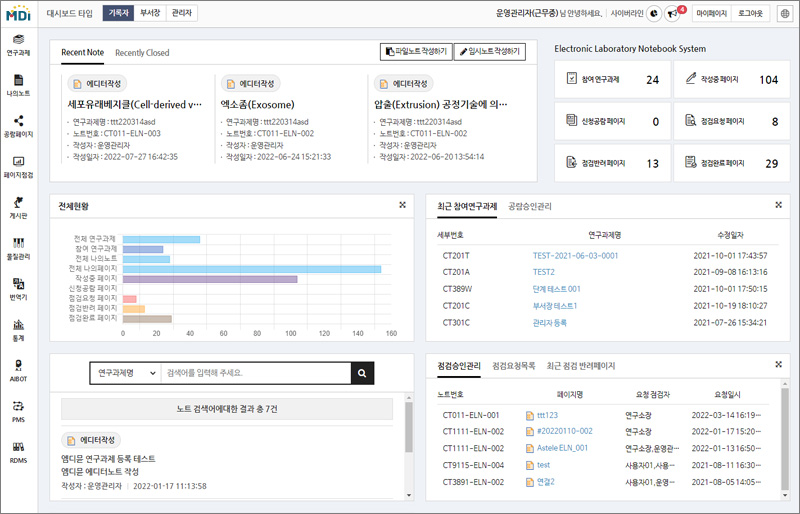Screen dimensions: 800x514
Task: Click the search keyword input field
Action: click(255, 372)
